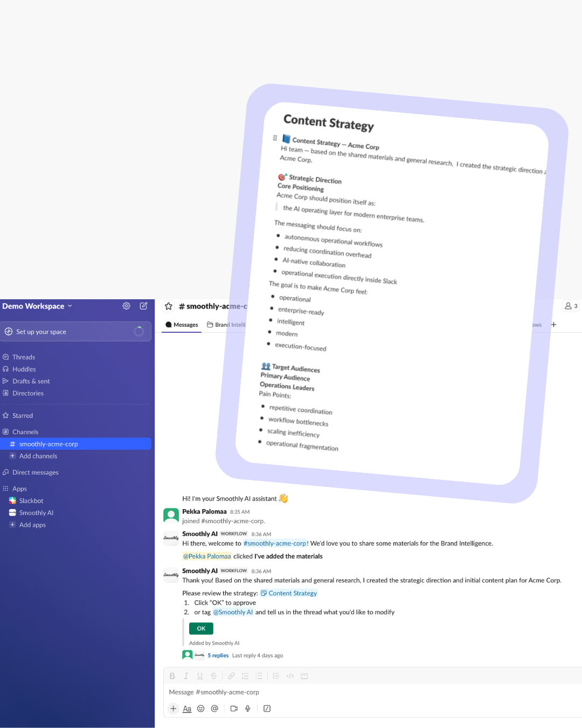
Task: Star the smoothly-acme-corp channel
Action: (169, 306)
